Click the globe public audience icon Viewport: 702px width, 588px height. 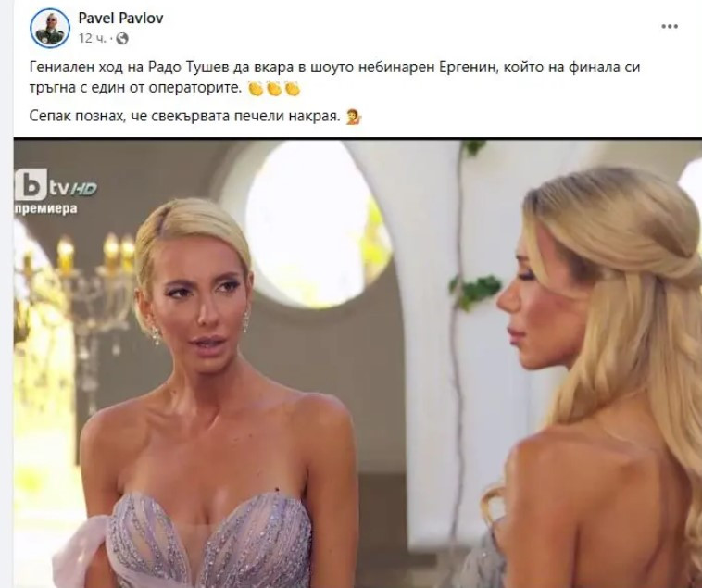(122, 39)
